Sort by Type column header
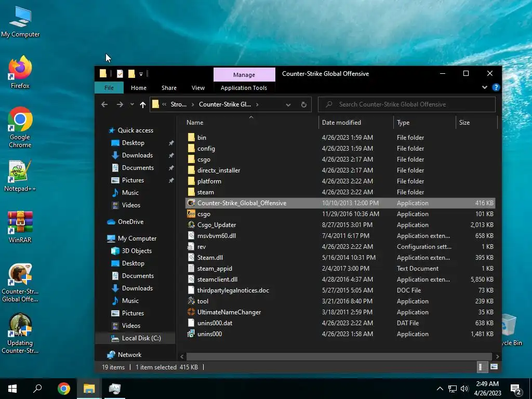 424,123
